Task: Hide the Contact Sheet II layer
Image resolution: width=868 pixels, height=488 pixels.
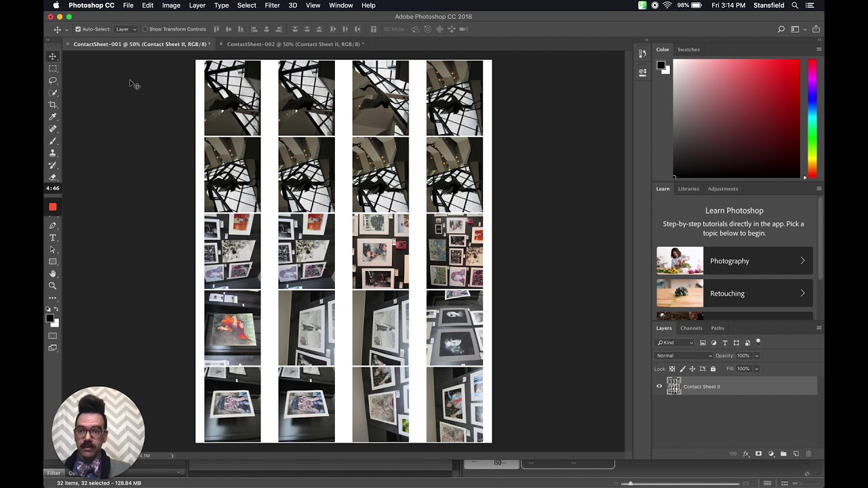Action: pos(659,386)
